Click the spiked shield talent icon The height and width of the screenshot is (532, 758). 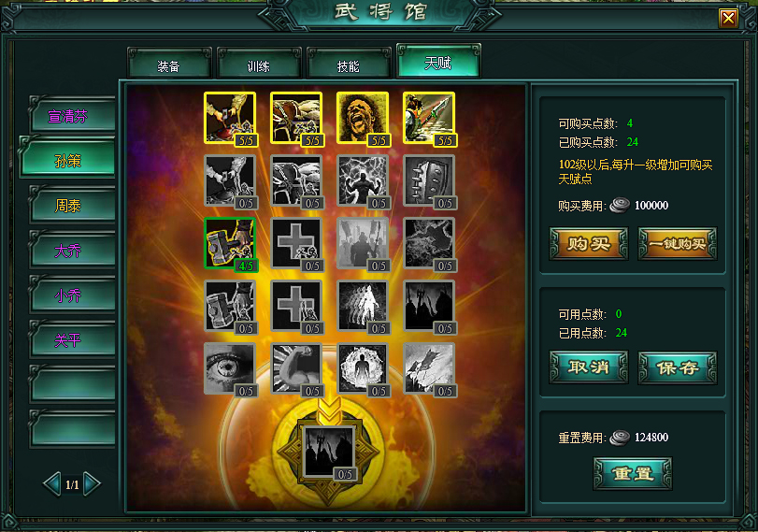coord(429,180)
